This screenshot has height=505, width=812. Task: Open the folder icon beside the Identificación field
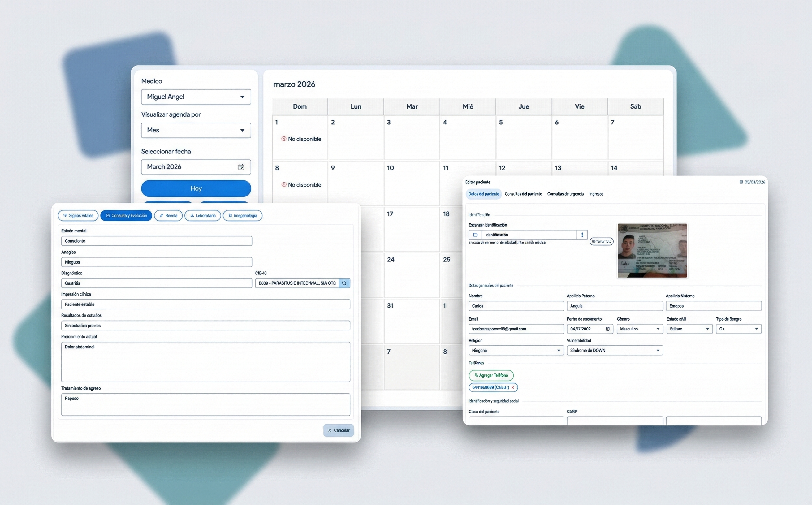(x=476, y=235)
